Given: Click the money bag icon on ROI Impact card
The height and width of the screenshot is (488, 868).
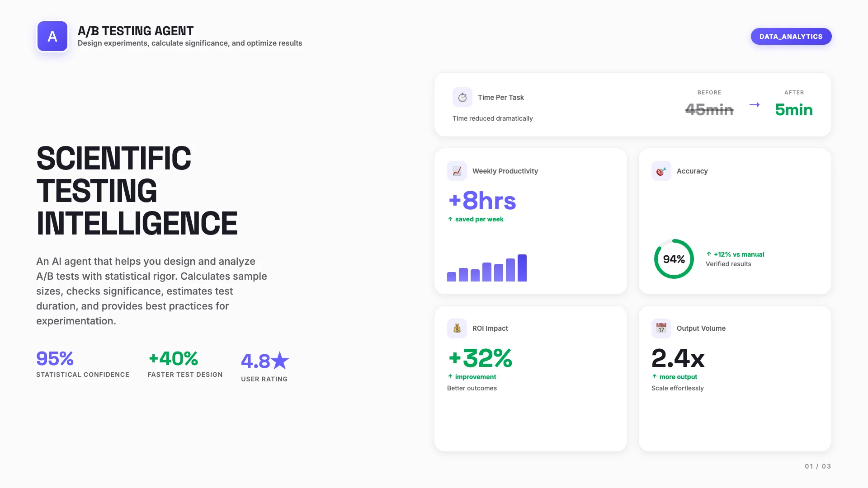Looking at the screenshot, I should [x=457, y=328].
